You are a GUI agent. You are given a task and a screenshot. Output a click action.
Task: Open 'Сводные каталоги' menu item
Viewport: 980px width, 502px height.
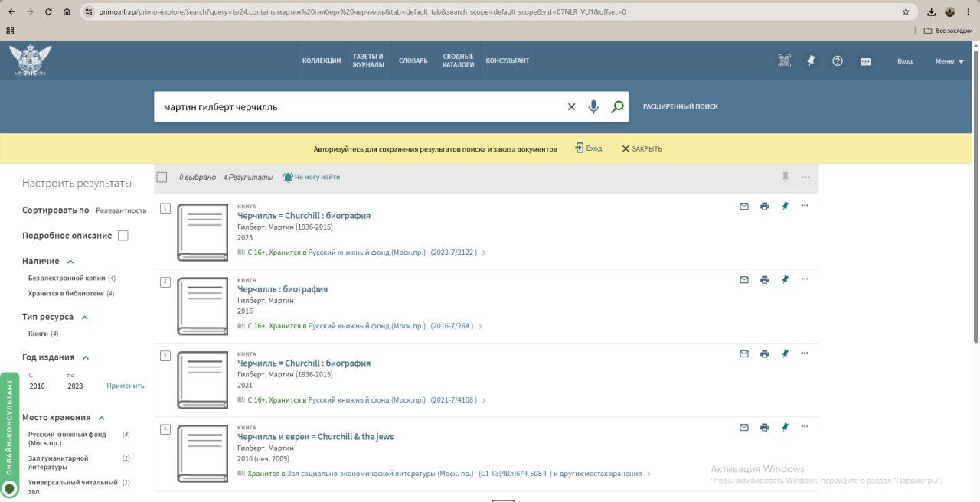(x=458, y=60)
